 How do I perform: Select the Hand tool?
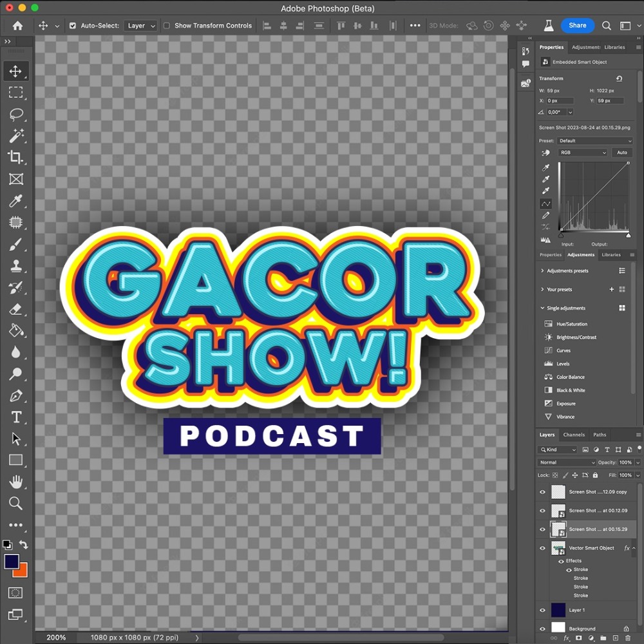15,482
